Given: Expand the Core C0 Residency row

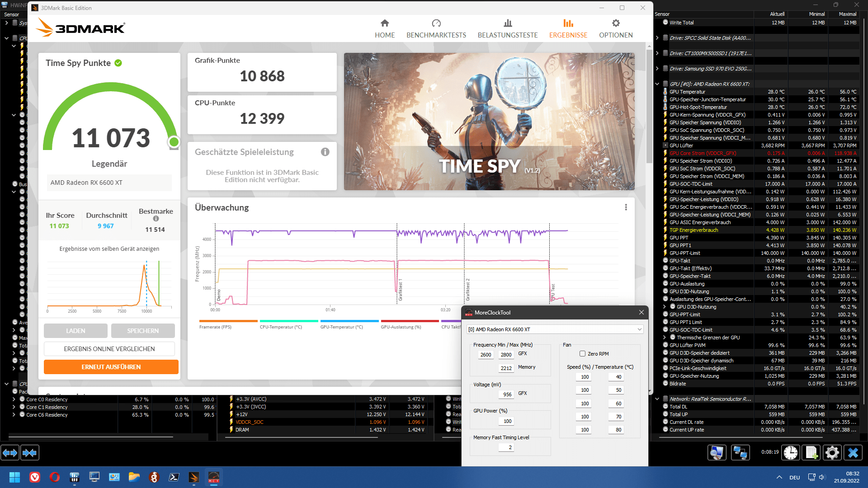Looking at the screenshot, I should click(x=14, y=399).
